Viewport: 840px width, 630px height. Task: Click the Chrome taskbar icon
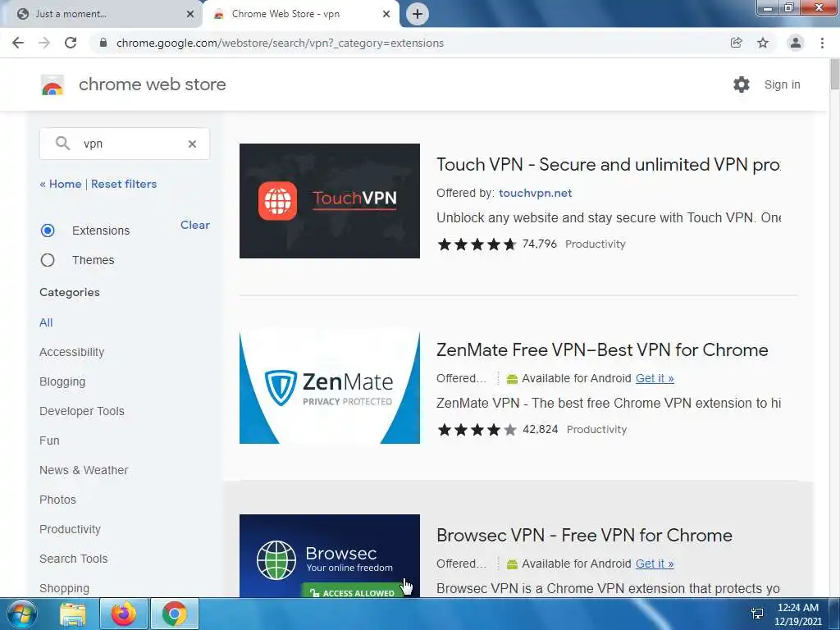pos(175,614)
